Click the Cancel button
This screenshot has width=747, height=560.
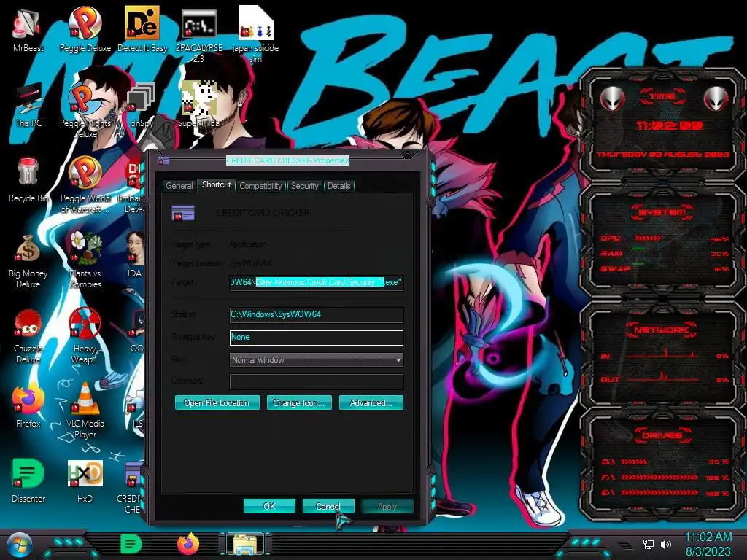click(x=328, y=506)
